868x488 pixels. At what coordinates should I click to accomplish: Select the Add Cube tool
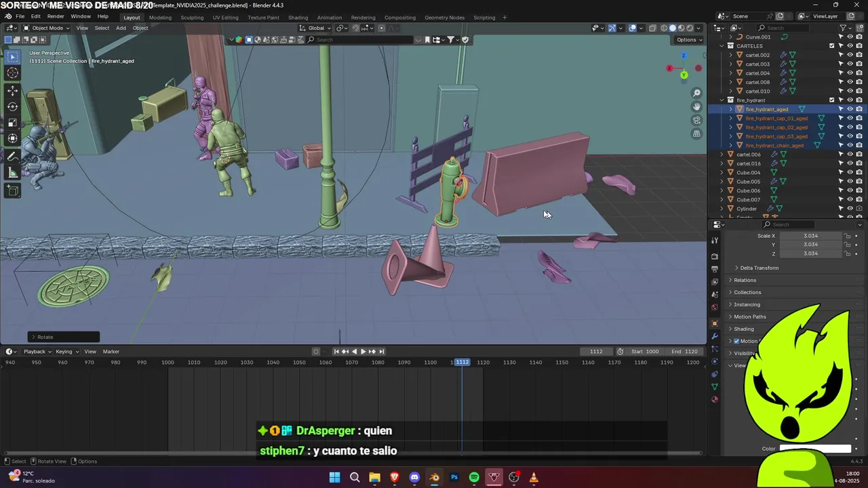[13, 190]
